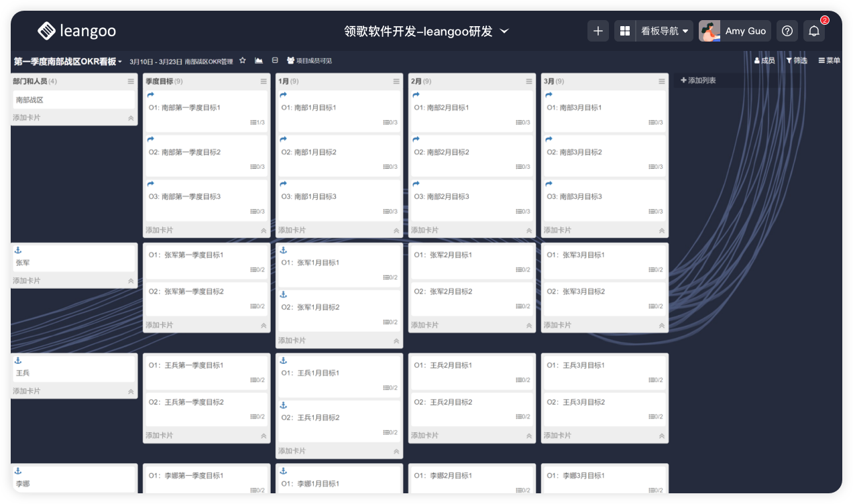Click 添加列表 to add a list
853x504 pixels.
(698, 80)
